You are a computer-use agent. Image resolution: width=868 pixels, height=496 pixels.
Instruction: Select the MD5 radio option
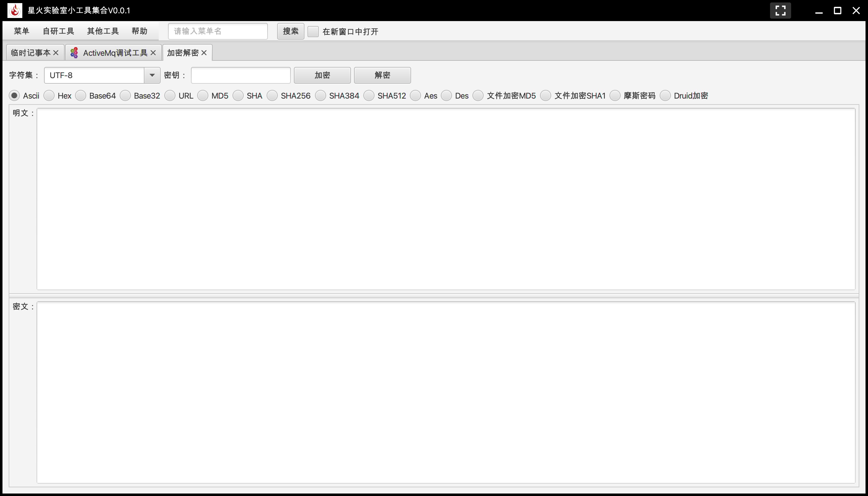(x=203, y=96)
